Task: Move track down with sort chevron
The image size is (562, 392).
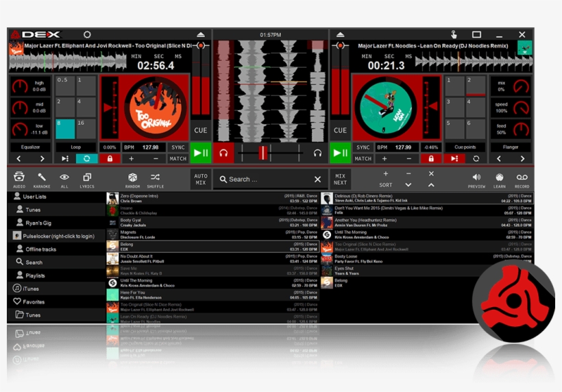Action: [408, 185]
